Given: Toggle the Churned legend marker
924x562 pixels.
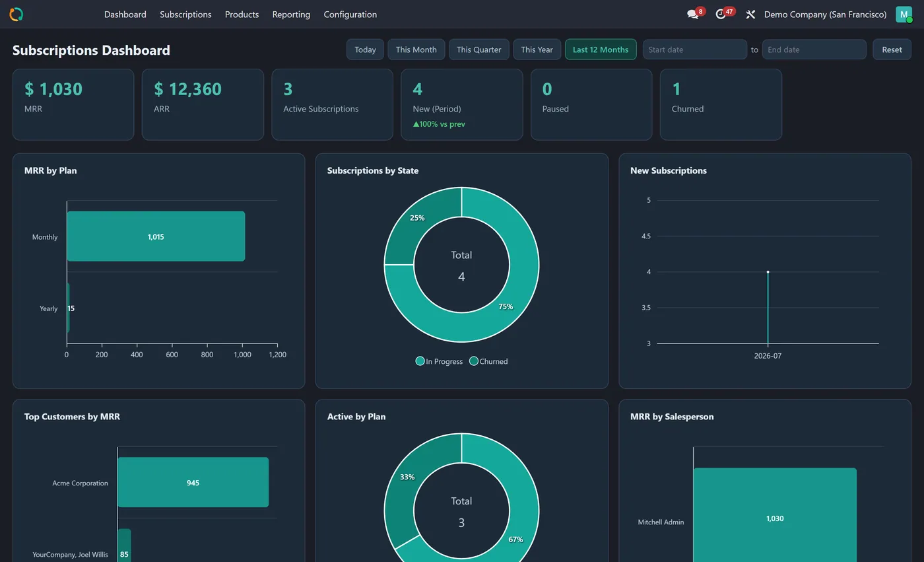Looking at the screenshot, I should coord(473,361).
